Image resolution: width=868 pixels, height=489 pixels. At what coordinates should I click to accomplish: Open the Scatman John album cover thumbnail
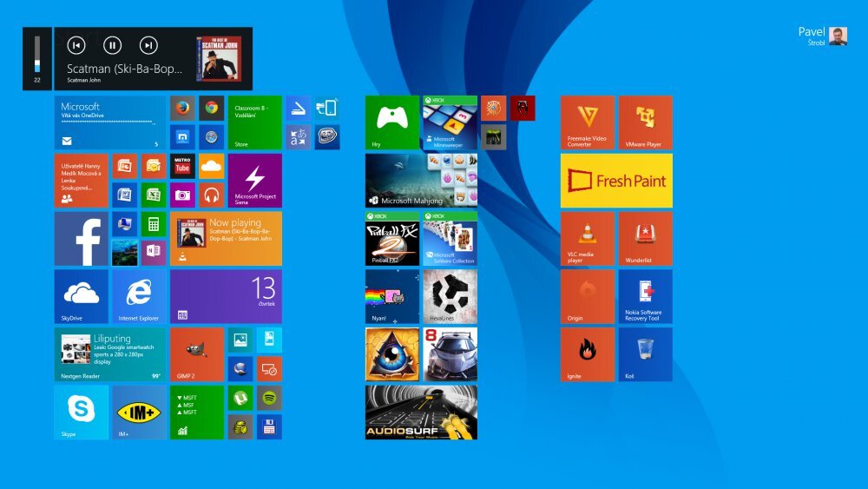(x=219, y=59)
